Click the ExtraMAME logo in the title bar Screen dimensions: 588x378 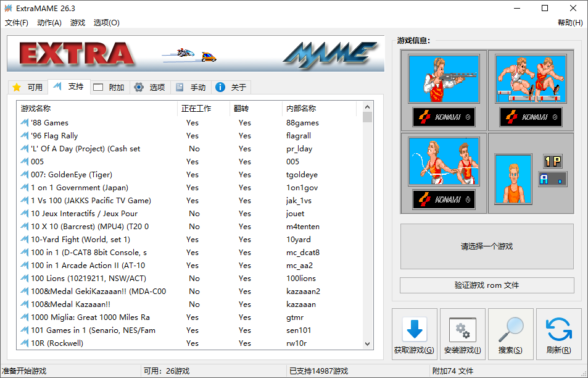pyautogui.click(x=9, y=9)
